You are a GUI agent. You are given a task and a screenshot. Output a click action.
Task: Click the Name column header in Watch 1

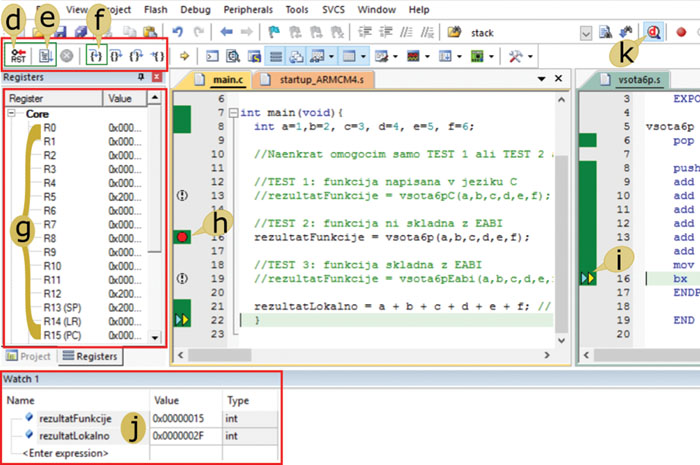point(77,400)
